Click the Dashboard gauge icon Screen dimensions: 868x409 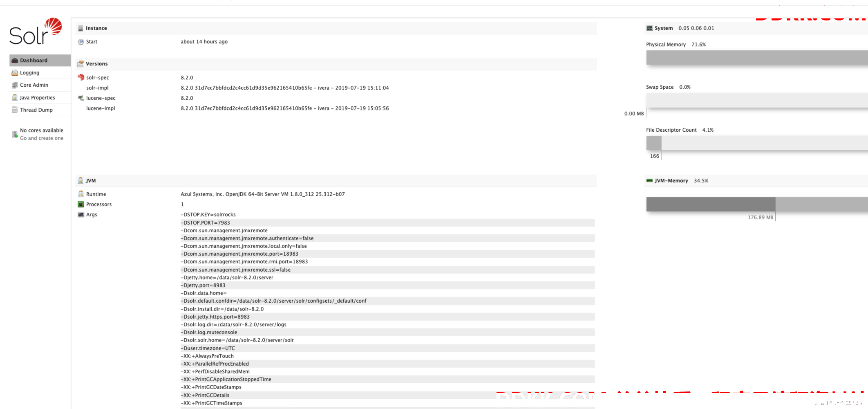(x=15, y=61)
